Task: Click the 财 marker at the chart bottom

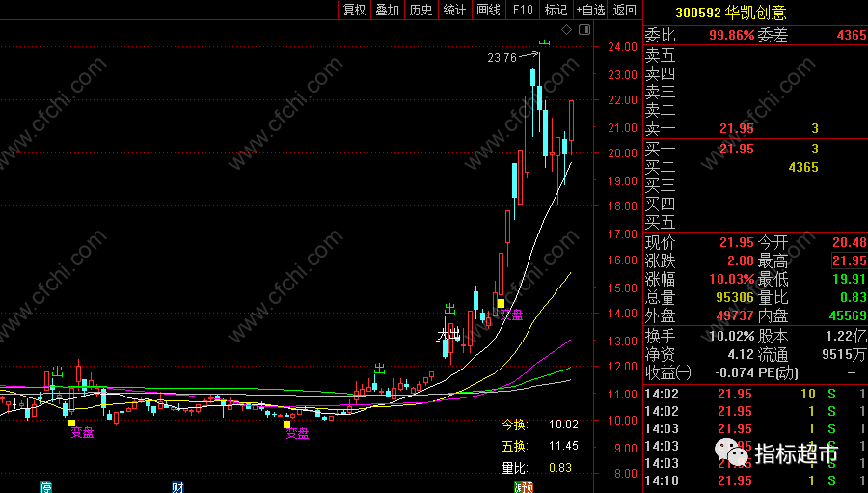Action: tap(177, 487)
